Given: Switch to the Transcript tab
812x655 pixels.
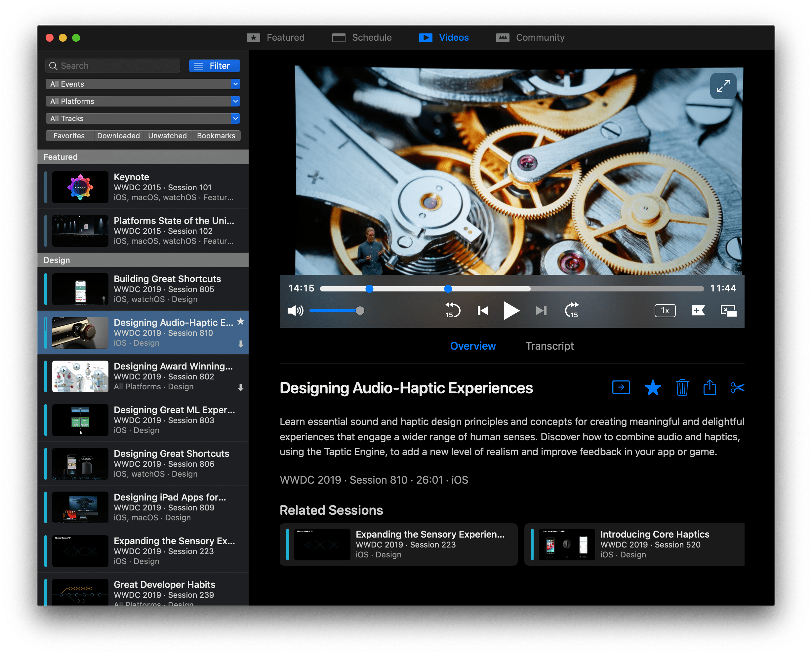Looking at the screenshot, I should pyautogui.click(x=549, y=346).
